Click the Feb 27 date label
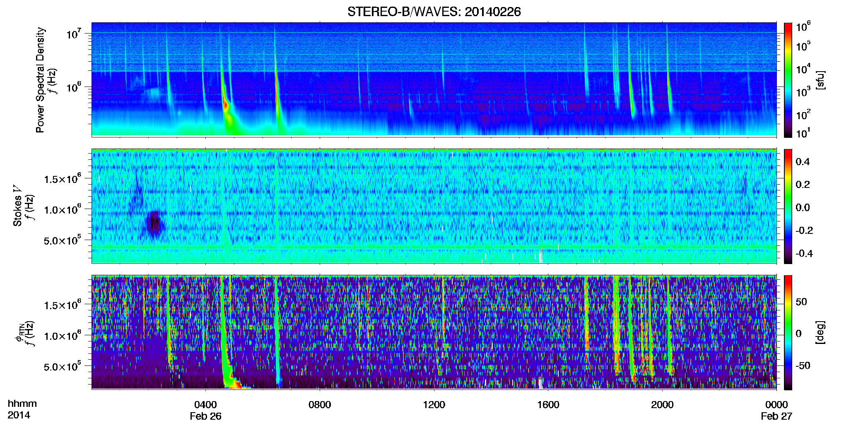The image size is (868, 447). click(776, 416)
